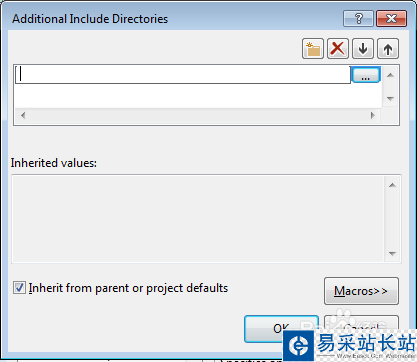The image size is (417, 362).
Task: Move line up with up arrow icon
Action: click(x=388, y=49)
